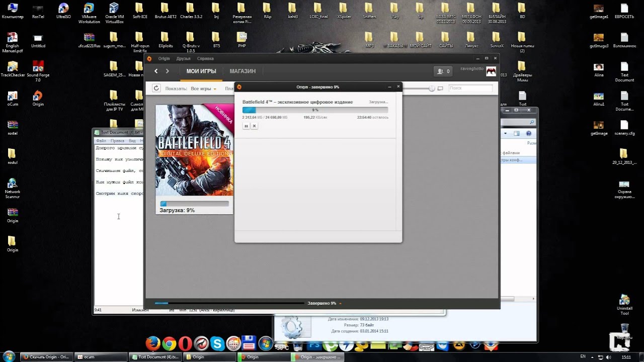Open Sound Forge 7.0 shortcut
644x362 pixels.
(x=38, y=72)
